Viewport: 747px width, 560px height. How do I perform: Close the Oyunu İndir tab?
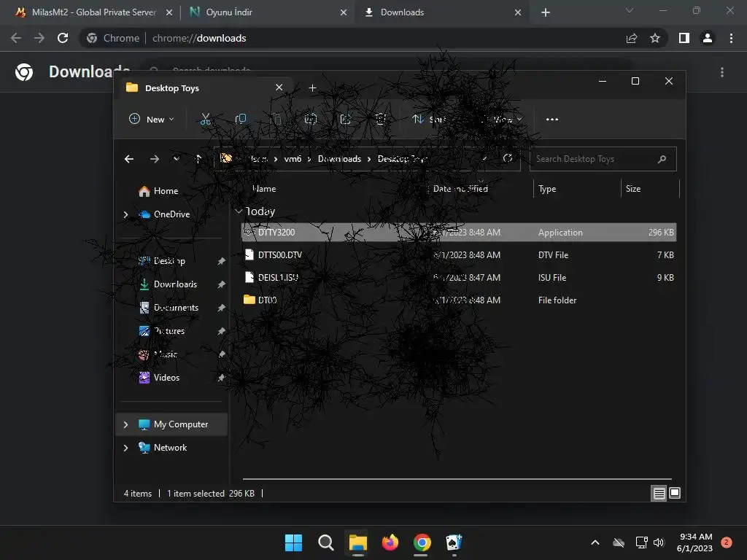[x=344, y=12]
